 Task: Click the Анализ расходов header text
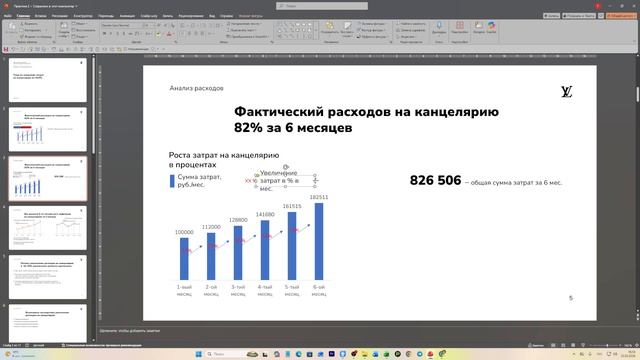pos(196,88)
